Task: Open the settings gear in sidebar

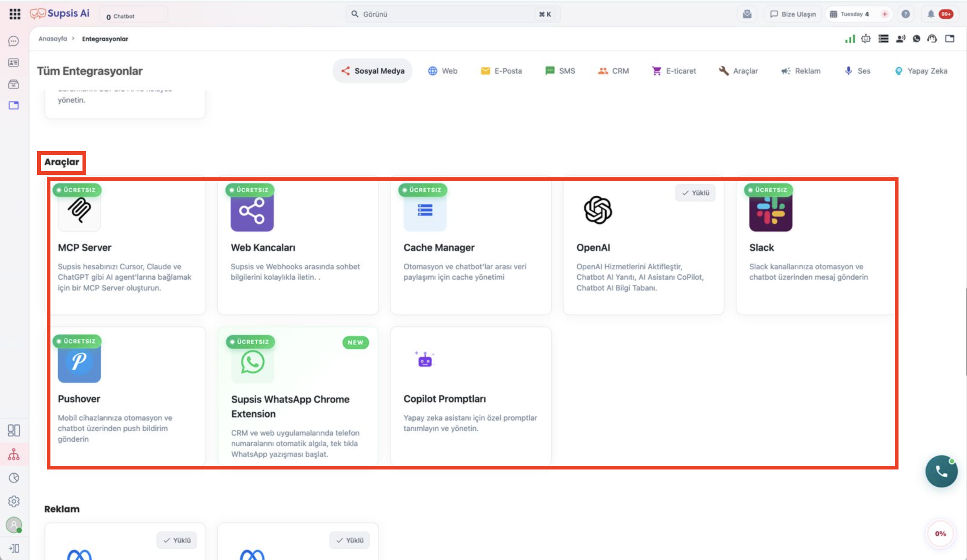Action: pos(14,501)
